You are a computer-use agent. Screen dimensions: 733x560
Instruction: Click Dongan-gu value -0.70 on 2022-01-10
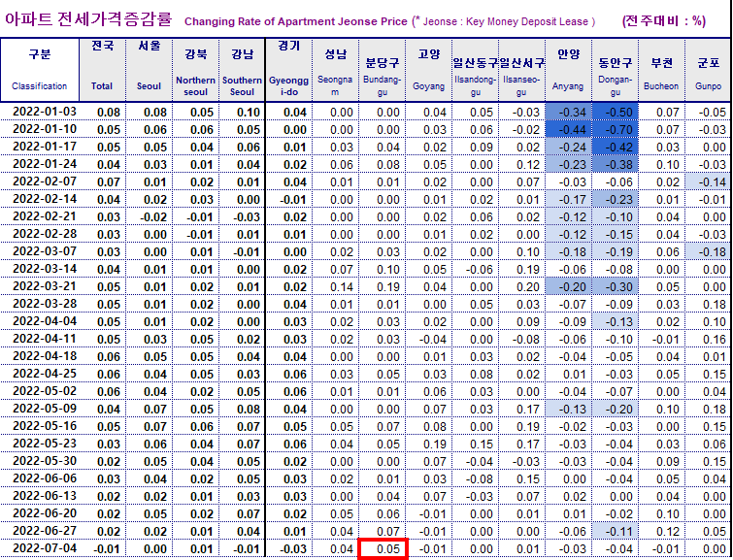(616, 129)
